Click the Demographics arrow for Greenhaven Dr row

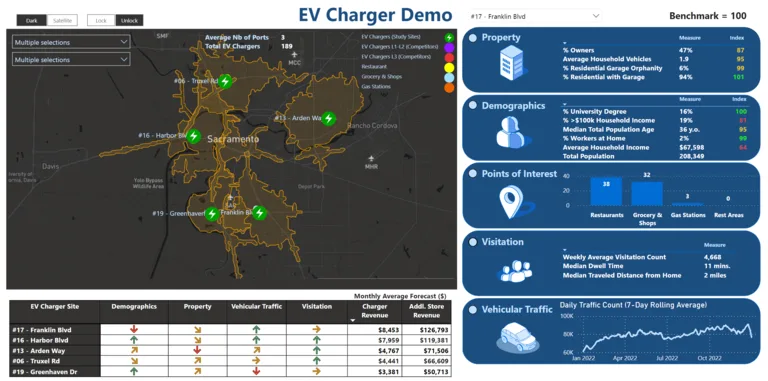click(x=134, y=371)
